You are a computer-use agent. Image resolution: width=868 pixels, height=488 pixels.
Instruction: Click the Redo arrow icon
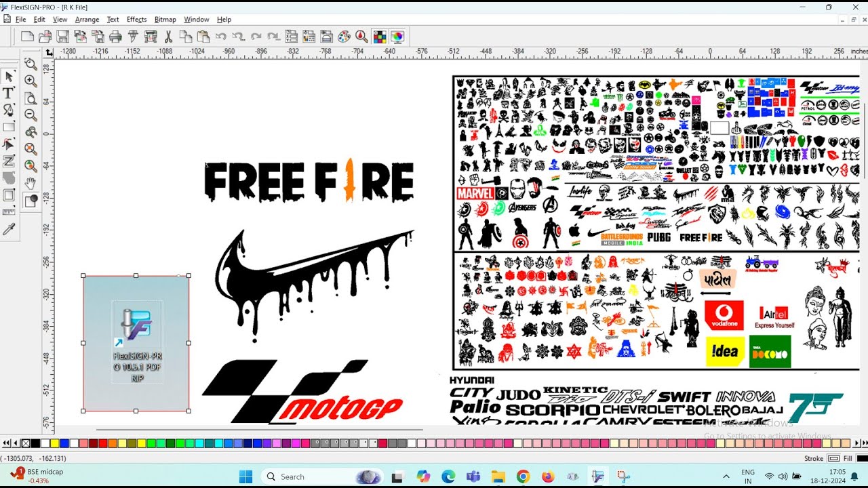(256, 37)
